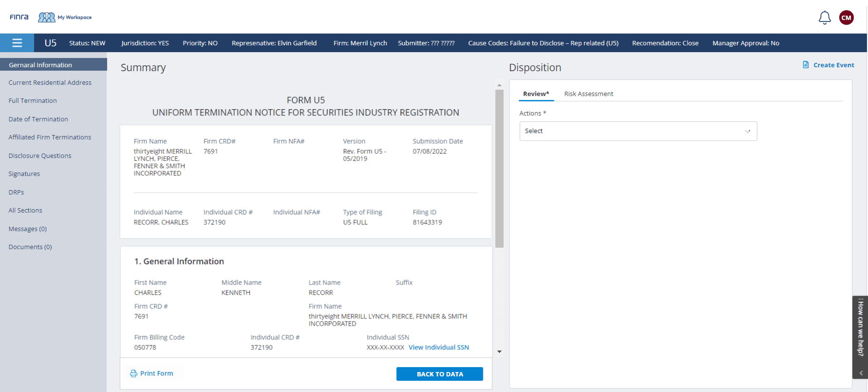868x392 pixels.
Task: Click Manager Approval: No header text
Action: point(746,43)
